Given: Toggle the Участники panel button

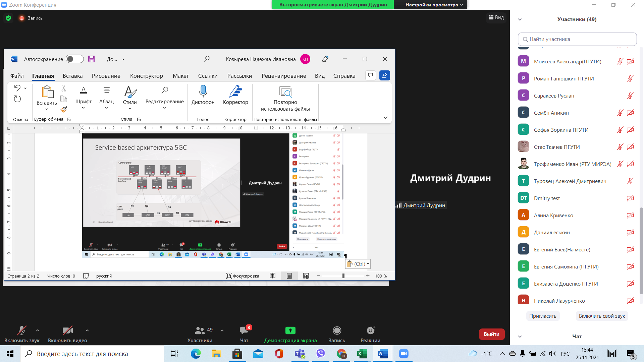Looking at the screenshot, I should (200, 334).
